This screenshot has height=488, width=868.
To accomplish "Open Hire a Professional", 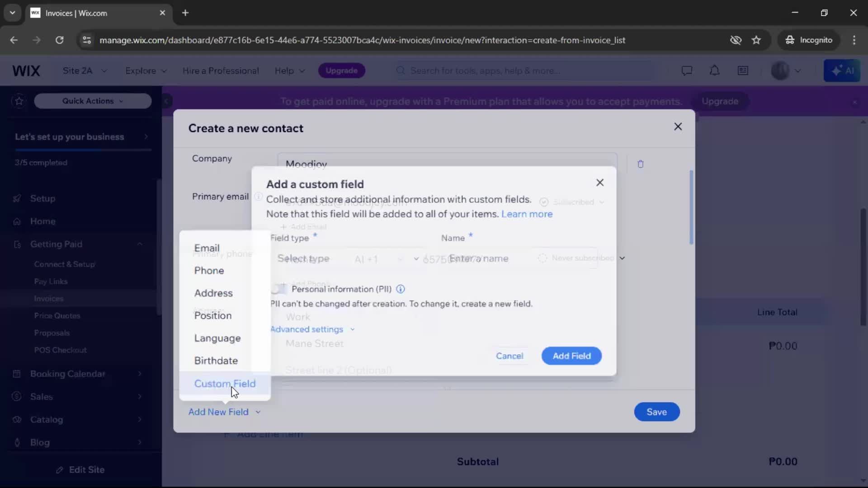I will [x=221, y=71].
